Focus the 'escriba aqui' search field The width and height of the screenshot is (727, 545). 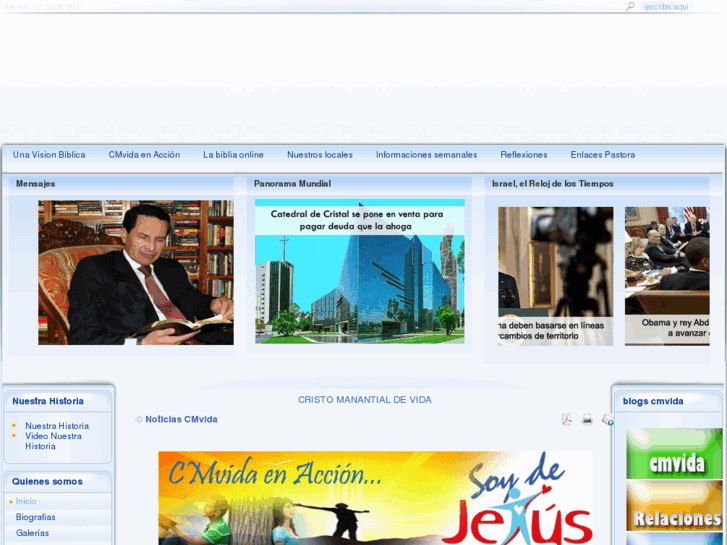click(x=666, y=6)
